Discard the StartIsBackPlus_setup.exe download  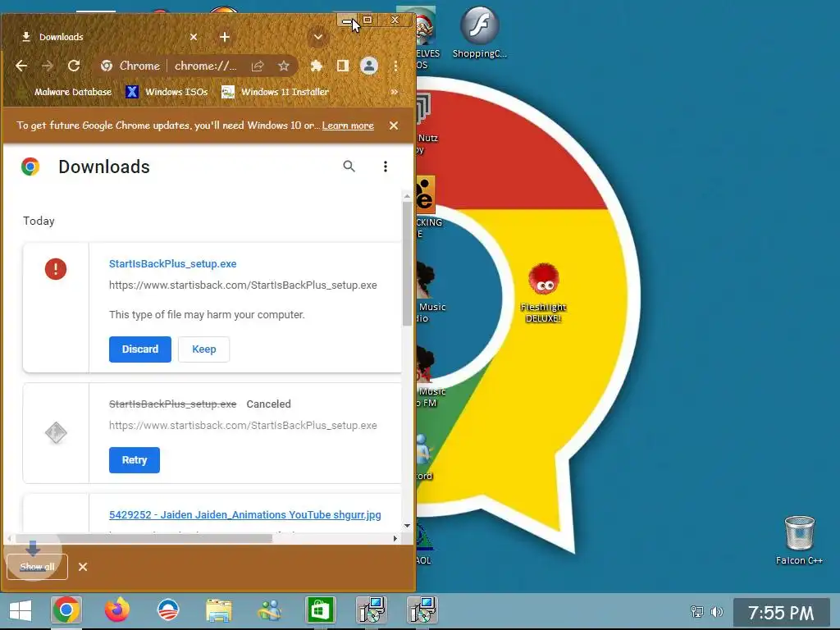(139, 349)
